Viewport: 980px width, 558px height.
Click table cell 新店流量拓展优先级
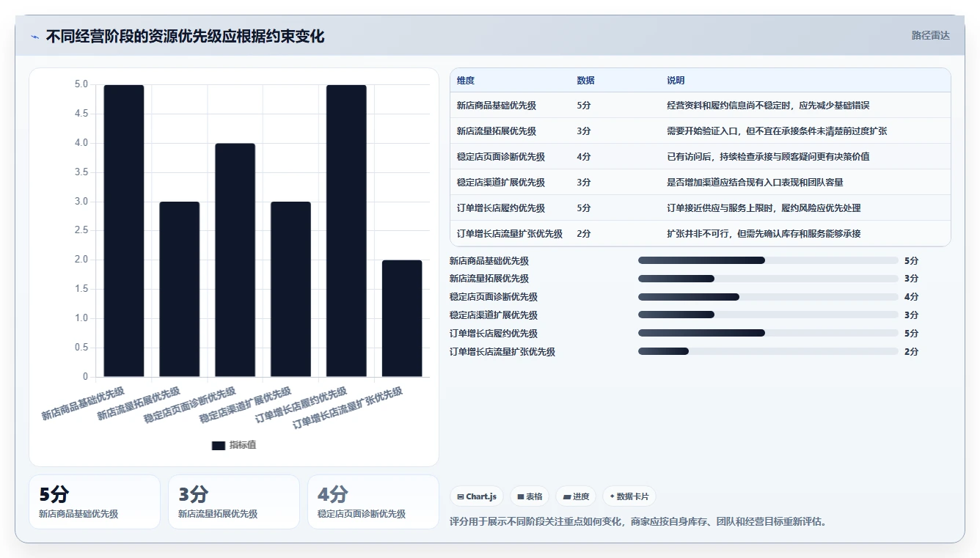tap(496, 131)
